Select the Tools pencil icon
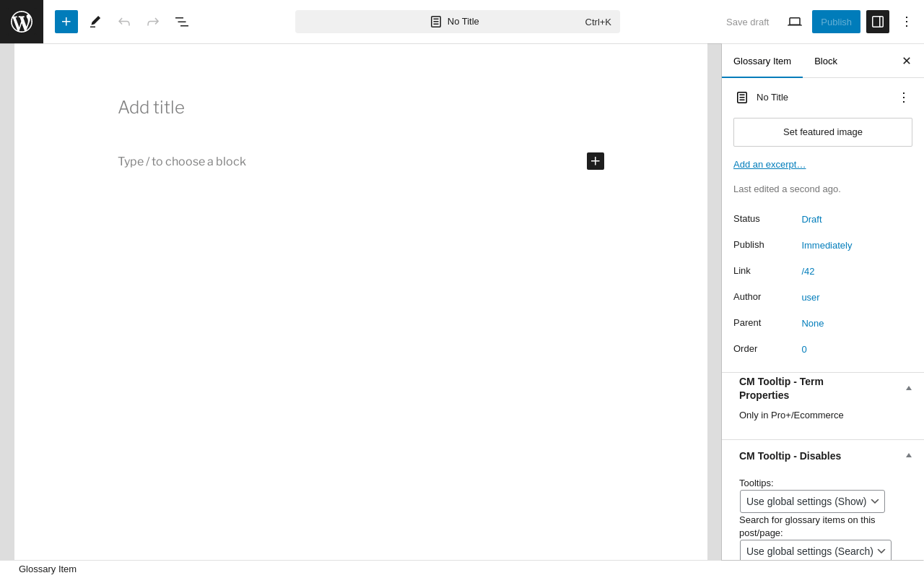 (95, 22)
